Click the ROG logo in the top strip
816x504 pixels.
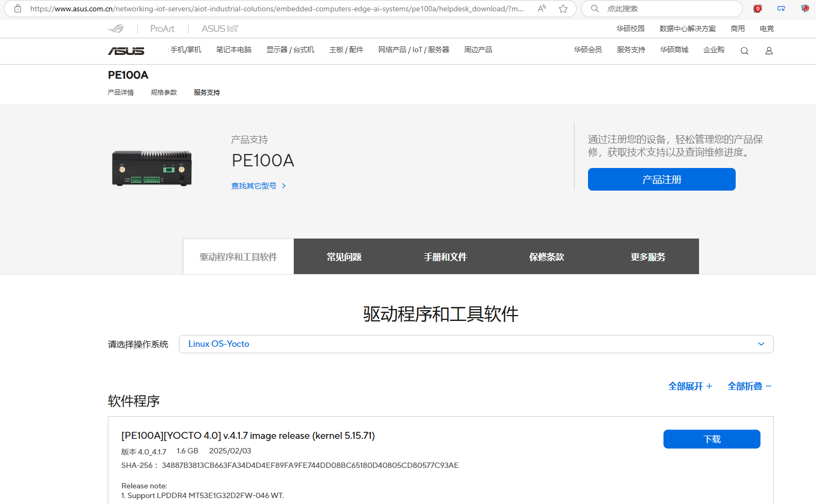coord(116,29)
